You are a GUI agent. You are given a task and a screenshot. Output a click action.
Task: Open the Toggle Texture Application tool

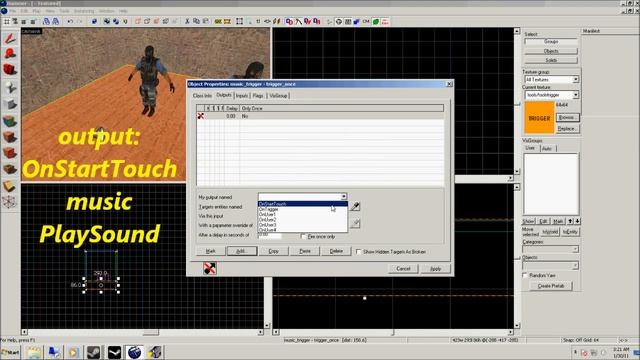[10, 121]
